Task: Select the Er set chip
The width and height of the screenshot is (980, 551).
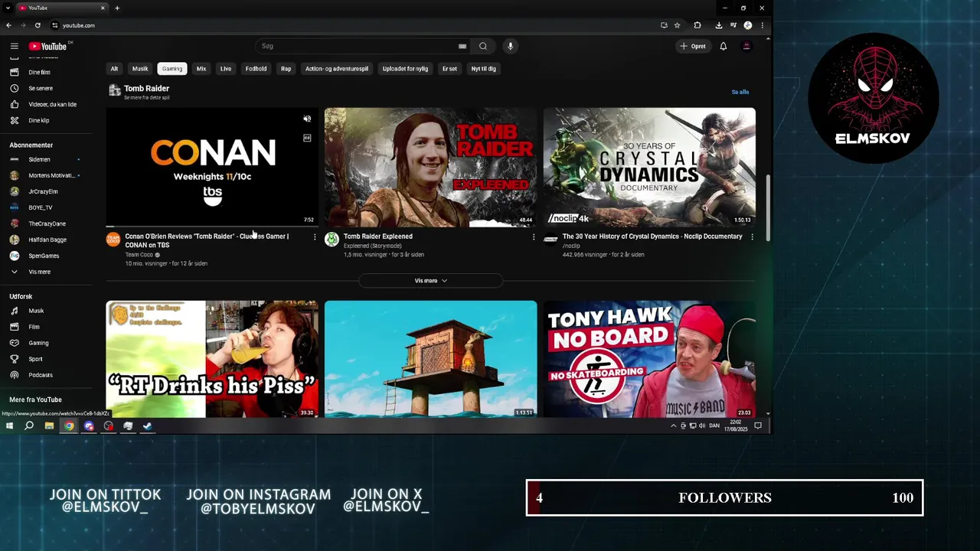Action: pyautogui.click(x=449, y=69)
